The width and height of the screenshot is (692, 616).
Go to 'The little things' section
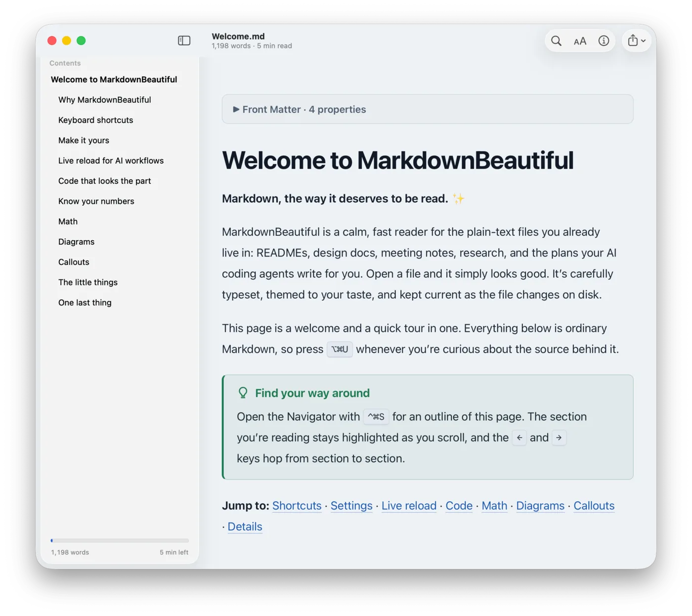[x=88, y=282]
